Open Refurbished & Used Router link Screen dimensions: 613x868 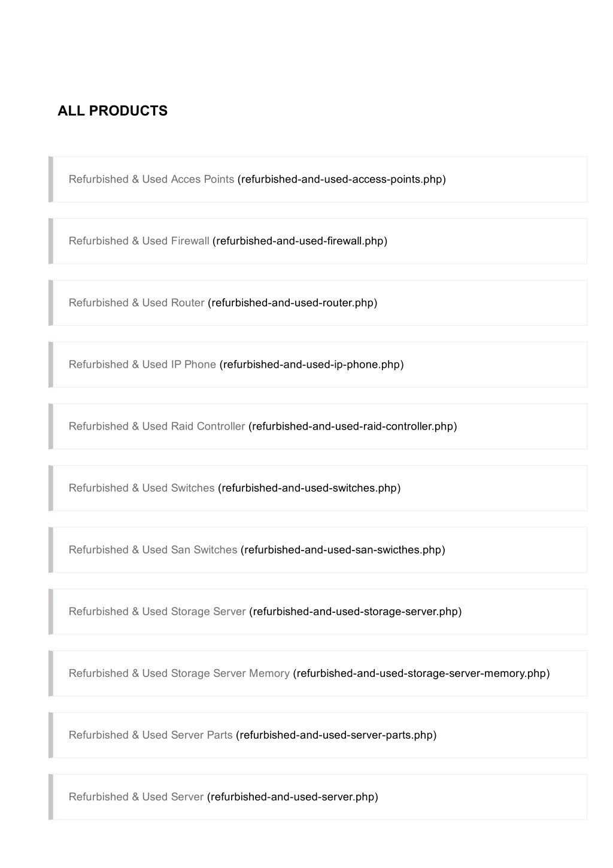(136, 303)
